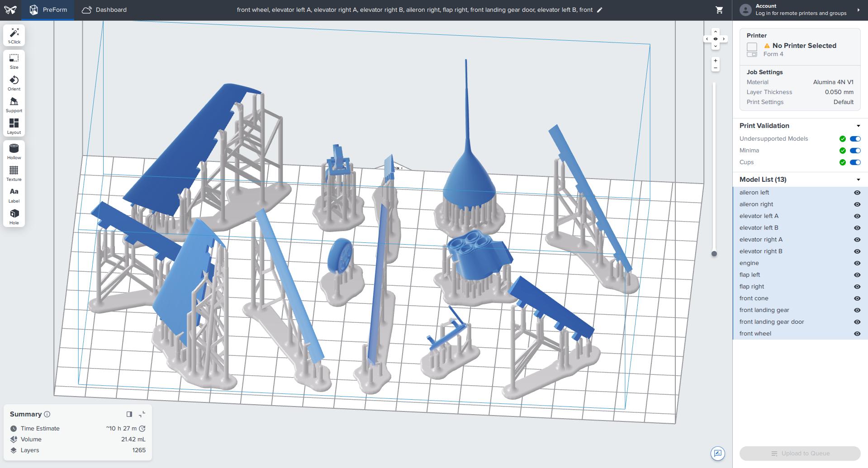Rotate view left with the left arrow
This screenshot has width=868, height=468.
[x=707, y=39]
